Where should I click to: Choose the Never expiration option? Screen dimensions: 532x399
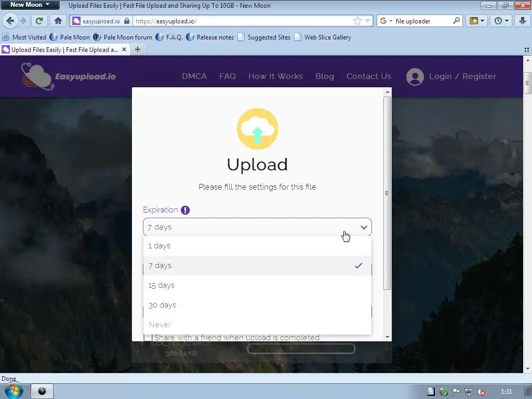pyautogui.click(x=257, y=324)
